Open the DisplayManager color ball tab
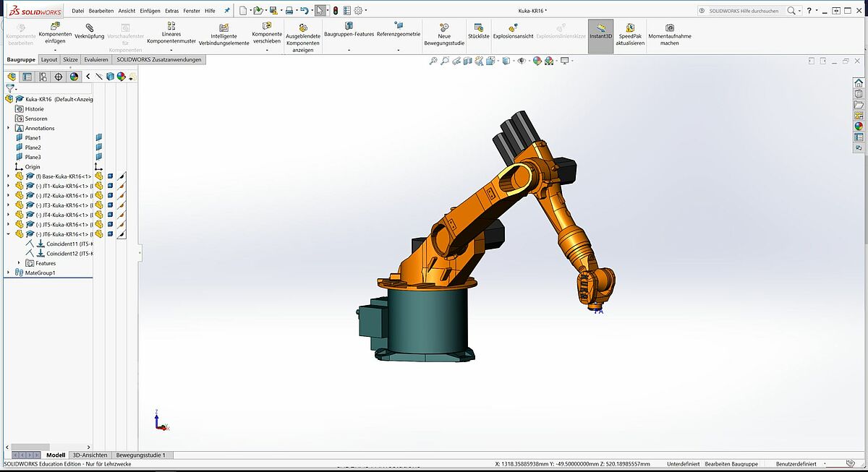This screenshot has height=472, width=868. tap(74, 76)
